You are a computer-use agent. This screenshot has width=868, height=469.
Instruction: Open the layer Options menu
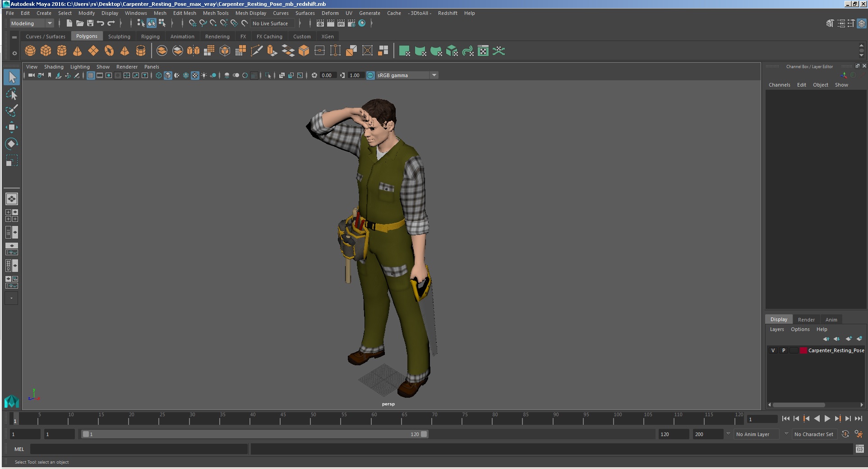[800, 329]
